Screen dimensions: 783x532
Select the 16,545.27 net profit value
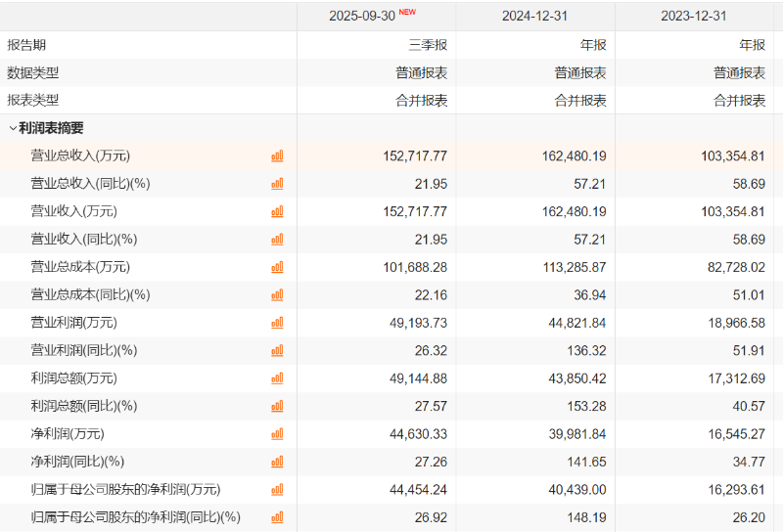coord(737,434)
